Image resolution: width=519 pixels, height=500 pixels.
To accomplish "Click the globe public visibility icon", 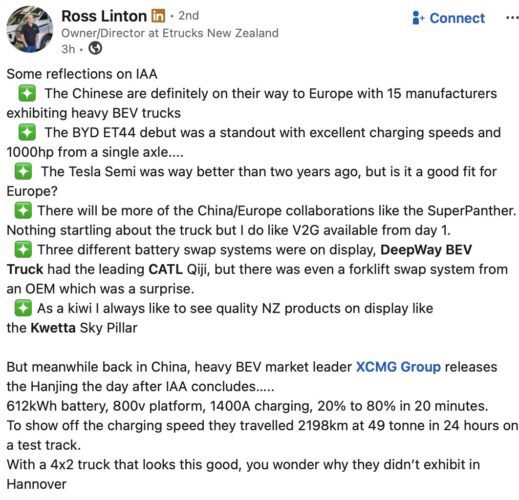I will pos(95,49).
